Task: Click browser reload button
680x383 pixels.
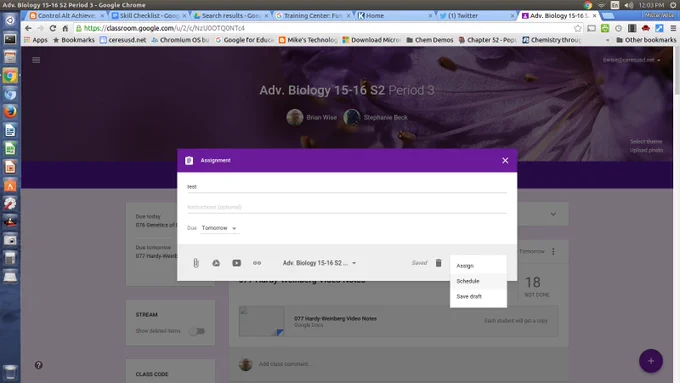Action: tap(52, 28)
